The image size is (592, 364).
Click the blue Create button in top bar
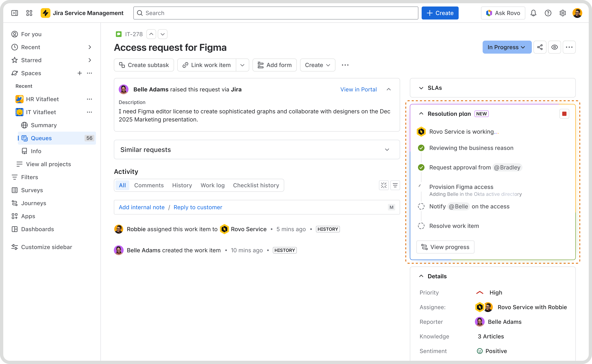pos(440,13)
